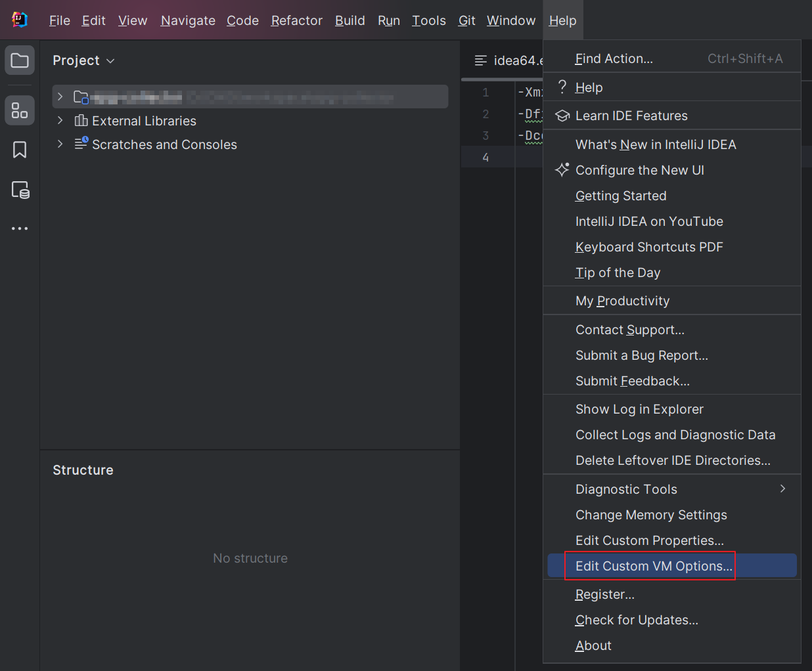Image resolution: width=812 pixels, height=671 pixels.
Task: Choose Find Action from Help menu
Action: [x=672, y=58]
